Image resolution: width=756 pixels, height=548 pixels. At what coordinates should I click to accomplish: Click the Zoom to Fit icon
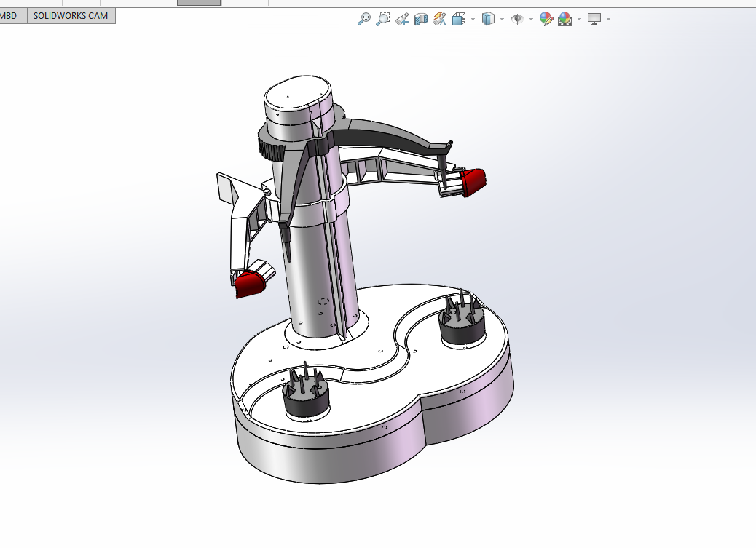pyautogui.click(x=364, y=19)
